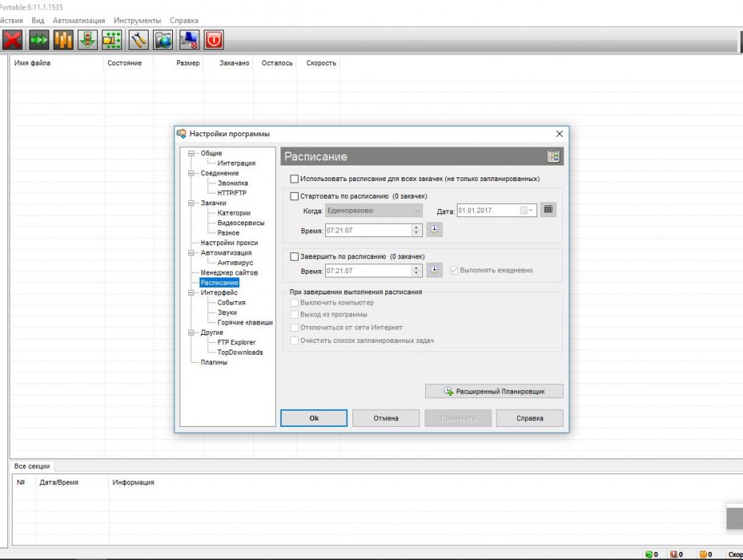Click the start Время spinner arrows
The width and height of the screenshot is (743, 560).
coord(416,230)
